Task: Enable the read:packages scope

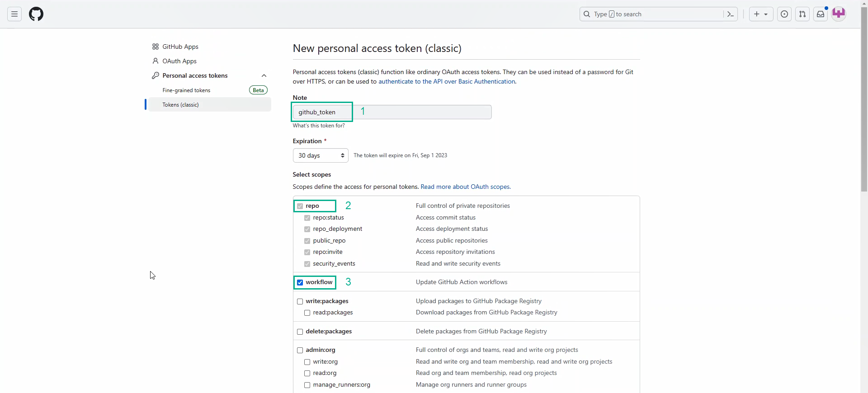Action: click(x=307, y=313)
